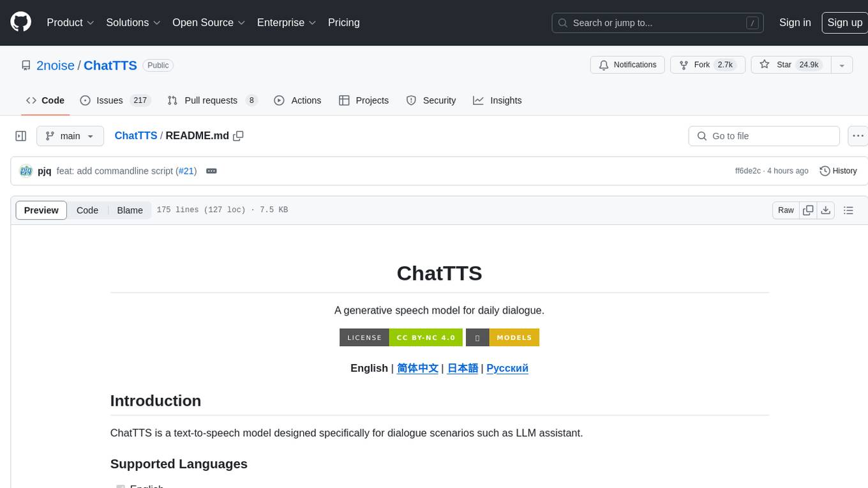Open the README outline icon
Image resolution: width=868 pixels, height=488 pixels.
(x=848, y=210)
